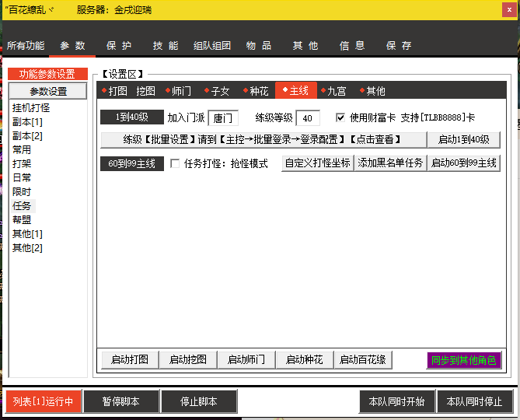
Task: Click the 练级【批量设置】 info button
Action: (263, 139)
